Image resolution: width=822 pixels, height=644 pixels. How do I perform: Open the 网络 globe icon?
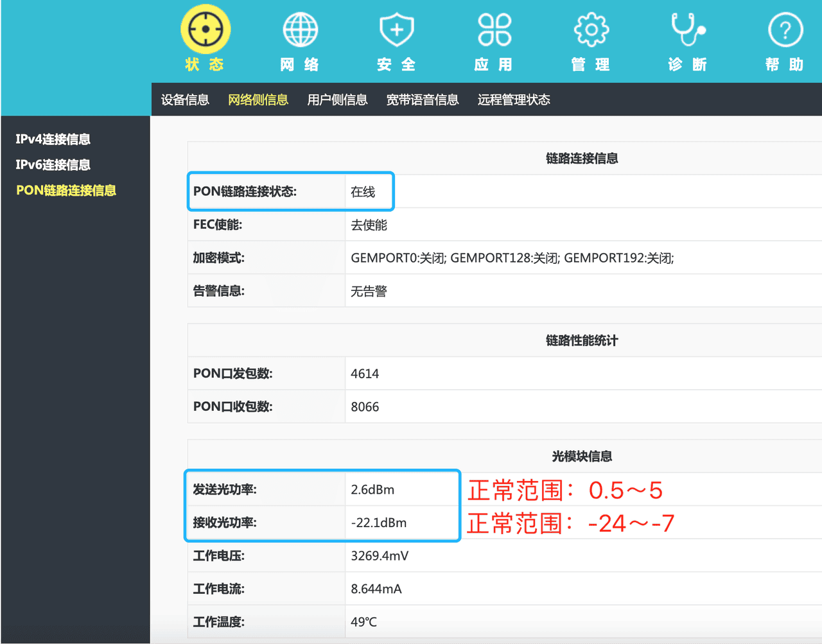point(300,30)
